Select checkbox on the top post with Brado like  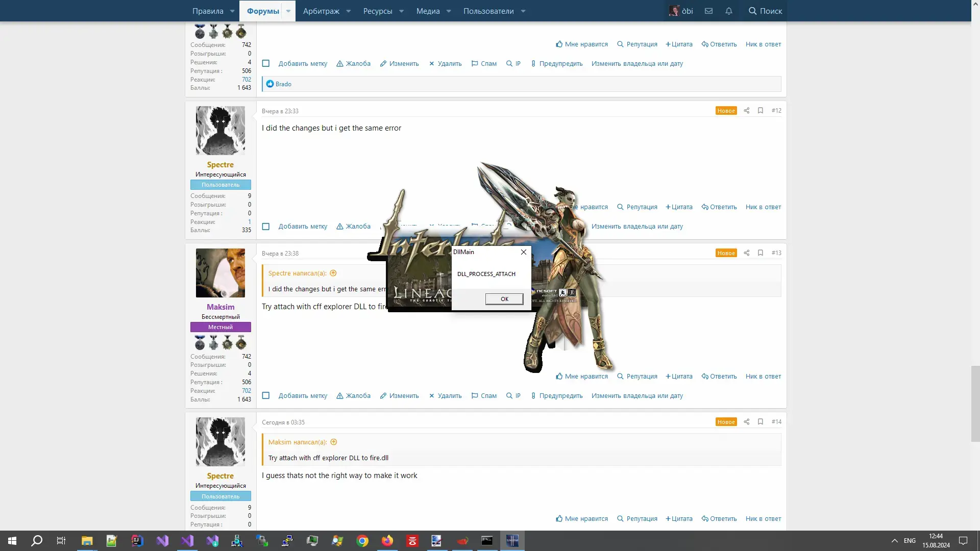pyautogui.click(x=266, y=64)
